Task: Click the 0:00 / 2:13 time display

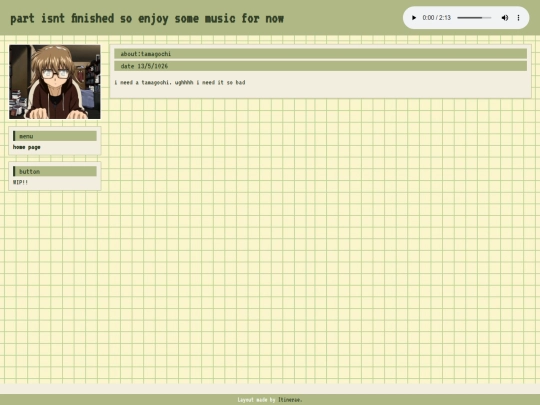Action: click(x=436, y=18)
